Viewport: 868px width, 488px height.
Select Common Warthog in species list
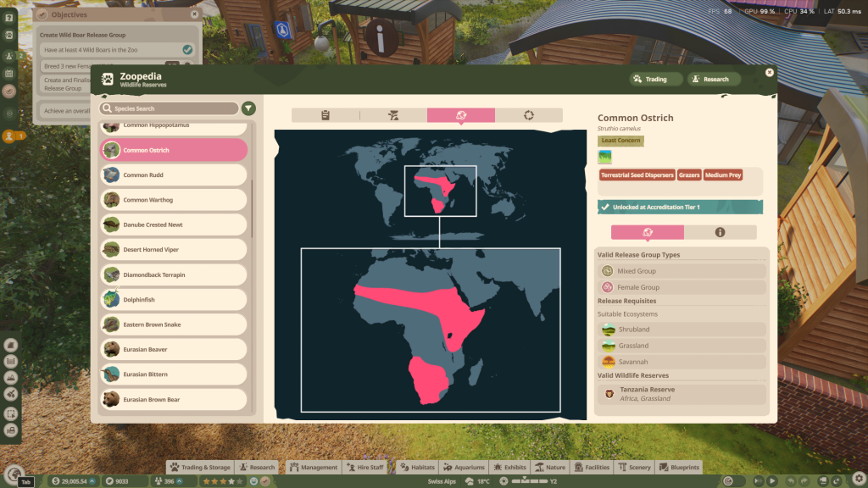point(173,200)
